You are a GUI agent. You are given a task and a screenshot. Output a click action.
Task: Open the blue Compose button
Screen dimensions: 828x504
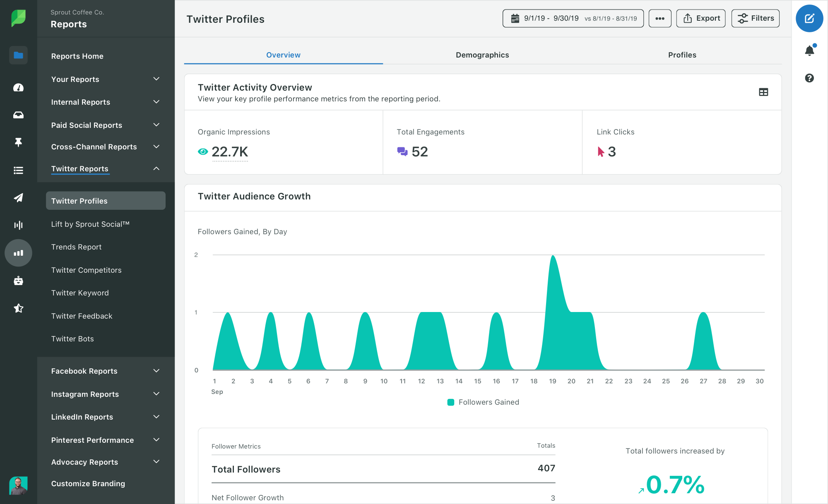click(809, 18)
